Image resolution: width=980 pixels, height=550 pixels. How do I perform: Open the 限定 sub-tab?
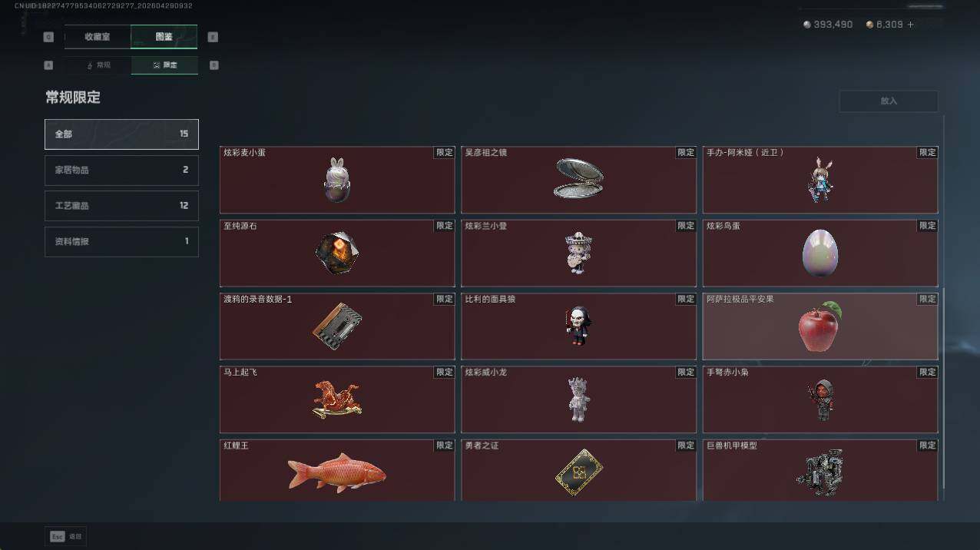point(164,65)
